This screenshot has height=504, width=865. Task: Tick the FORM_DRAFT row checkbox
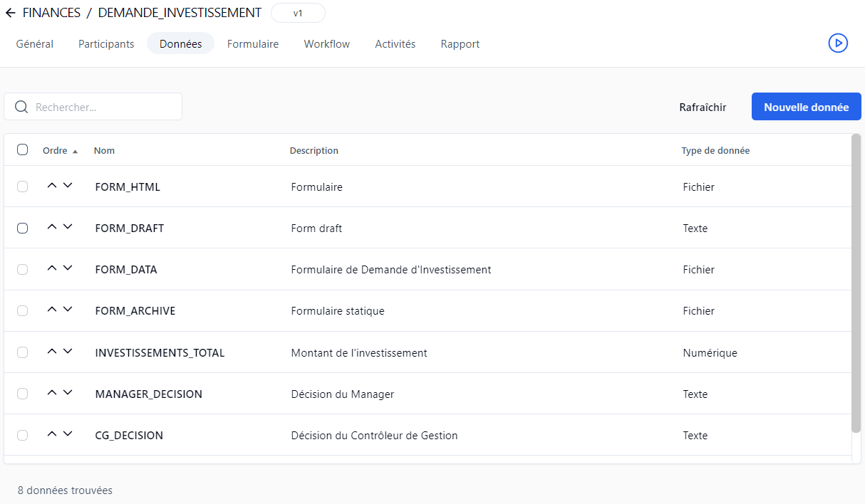coord(23,229)
